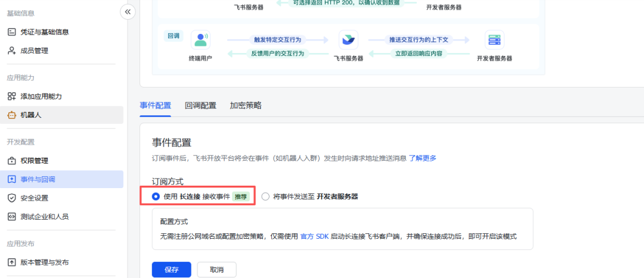Click the 添加应用能力 grid-plus icon
The image size is (644, 278).
pyautogui.click(x=11, y=96)
